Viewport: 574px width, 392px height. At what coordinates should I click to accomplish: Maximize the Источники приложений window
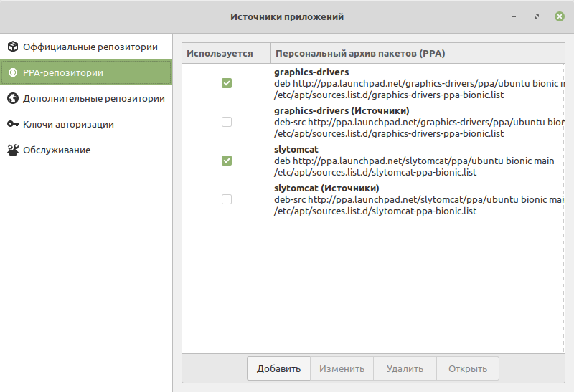[537, 16]
